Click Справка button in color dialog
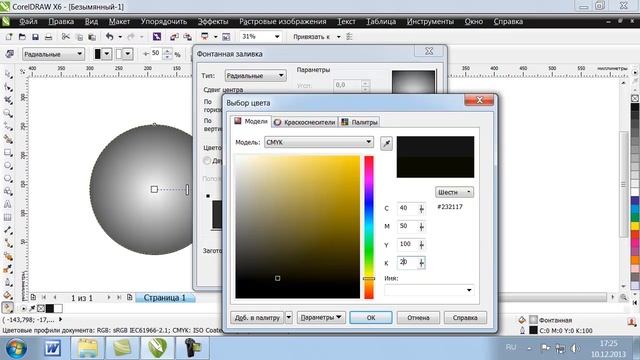This screenshot has height=360, width=640. click(465, 317)
